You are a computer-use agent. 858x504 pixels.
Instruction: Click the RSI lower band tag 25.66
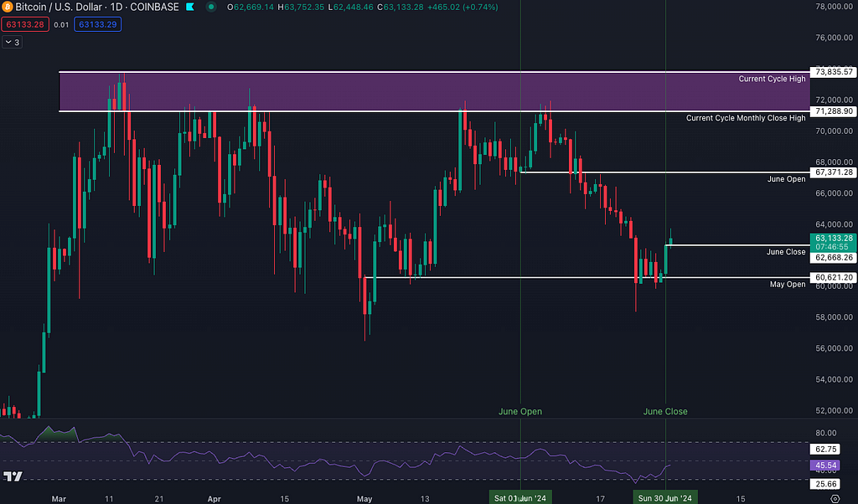pyautogui.click(x=825, y=484)
